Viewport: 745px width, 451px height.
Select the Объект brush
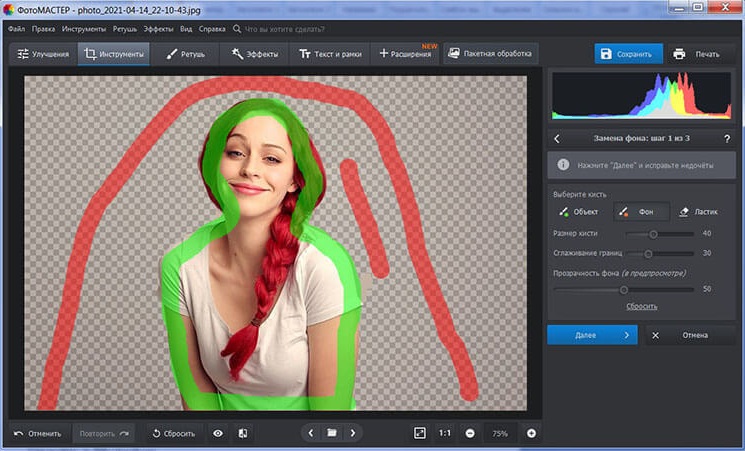pos(579,212)
